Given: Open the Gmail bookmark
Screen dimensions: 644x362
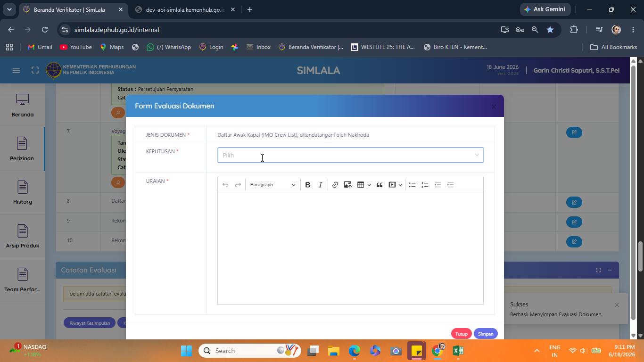Looking at the screenshot, I should (x=40, y=47).
